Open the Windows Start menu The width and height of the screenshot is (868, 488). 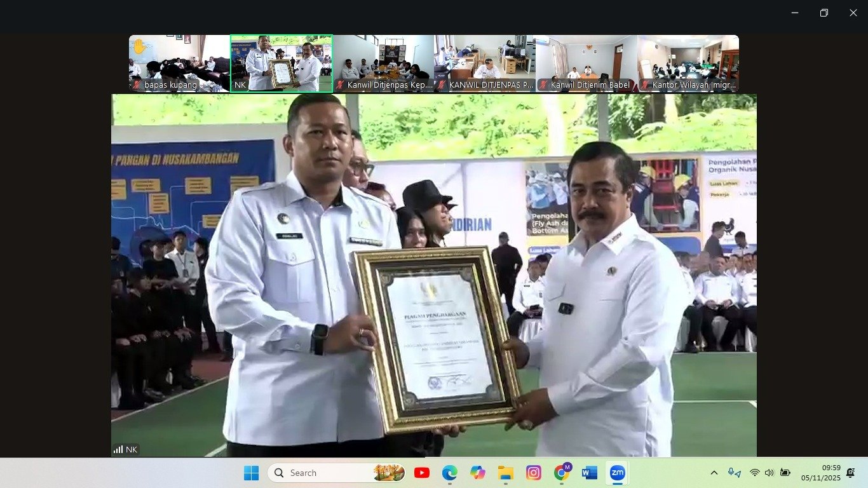(x=252, y=473)
